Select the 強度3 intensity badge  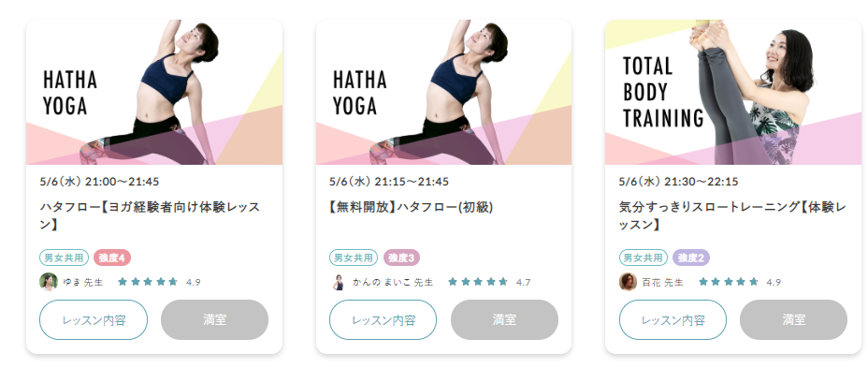402,258
